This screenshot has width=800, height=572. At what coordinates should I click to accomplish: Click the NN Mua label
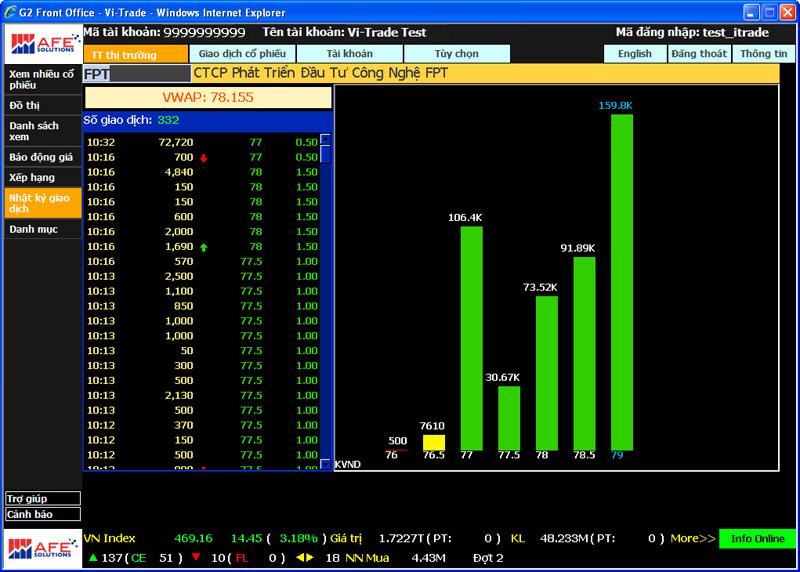point(367,558)
